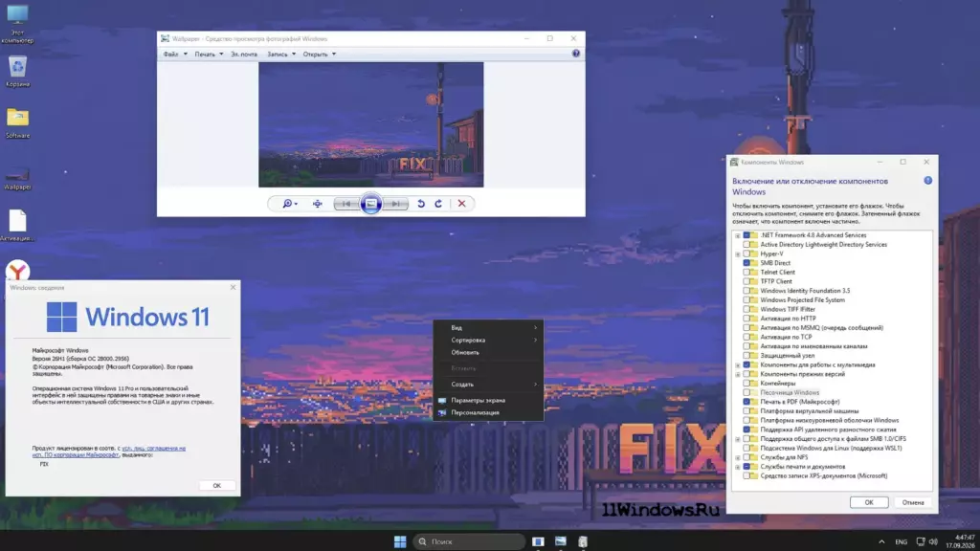Screen dimensions: 980x551
Task: Open the Вид submenu in context menu
Action: point(488,328)
